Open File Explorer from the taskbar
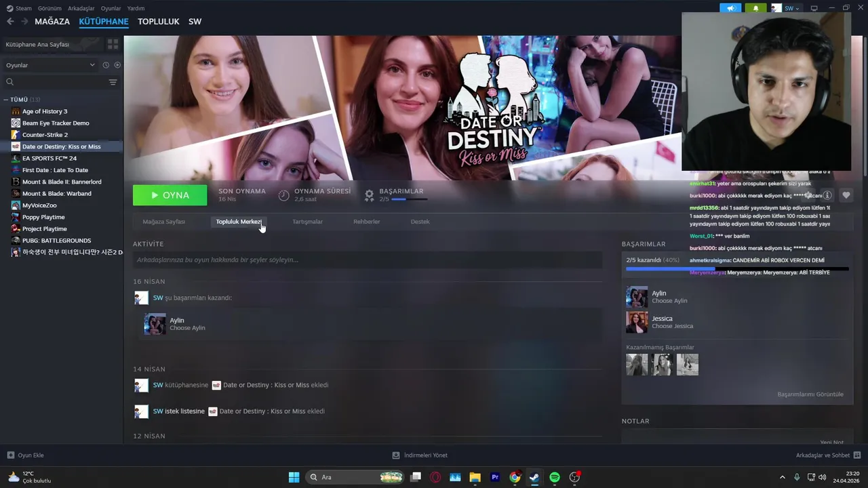The image size is (868, 488). coord(475,477)
